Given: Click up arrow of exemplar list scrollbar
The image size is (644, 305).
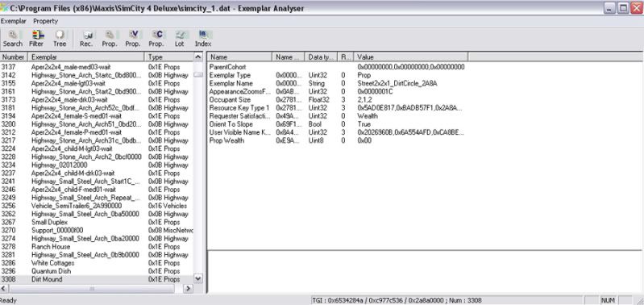Looking at the screenshot, I should 198,57.
